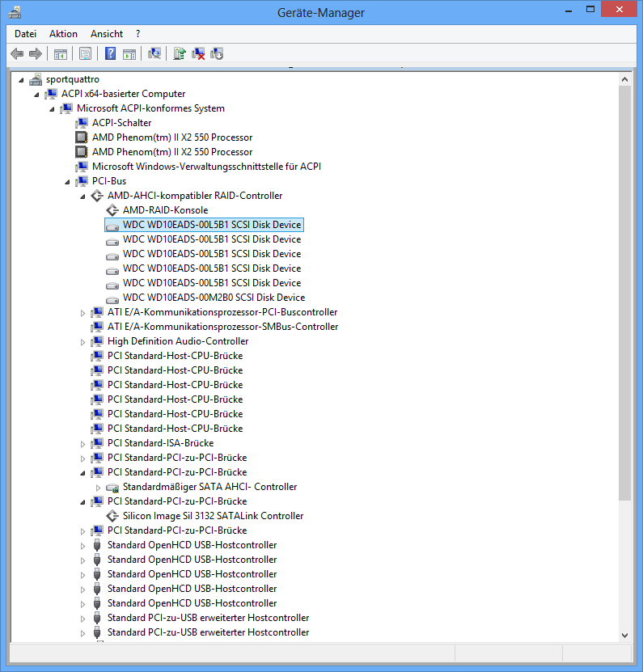Select the PCI Standard-ISA-Brücke label
643x672 pixels.
click(161, 442)
